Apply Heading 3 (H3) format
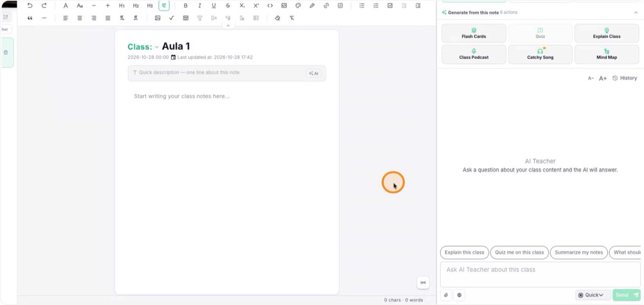 click(150, 5)
